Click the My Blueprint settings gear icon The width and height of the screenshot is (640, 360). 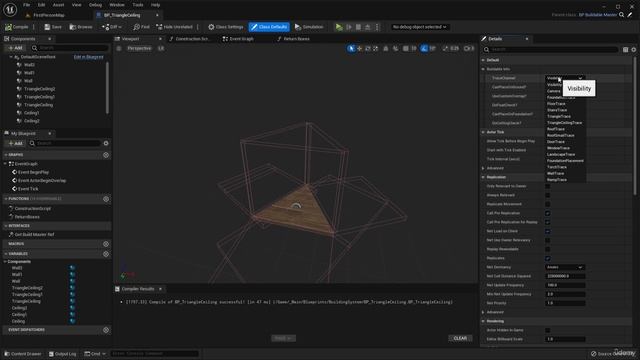(x=106, y=143)
